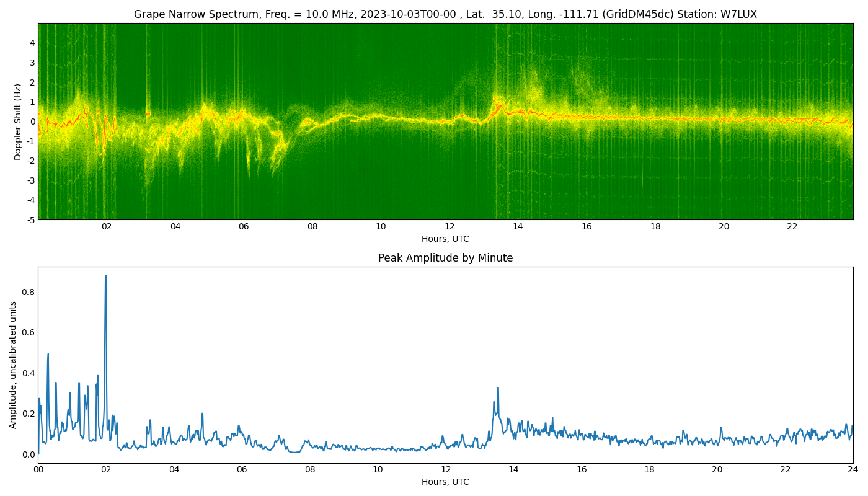This screenshot has height=496, width=868.
Task: Click amplitude axis tick '0.8'
Action: click(x=29, y=292)
